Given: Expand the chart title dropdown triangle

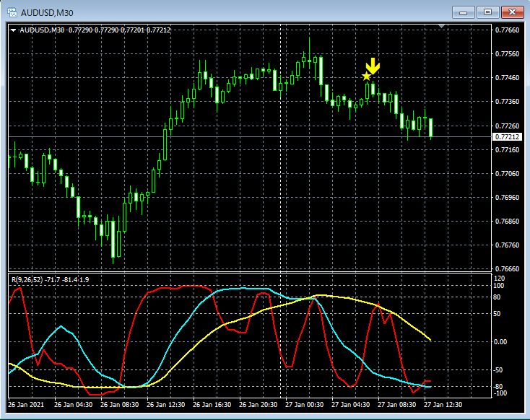Looking at the screenshot, I should (x=13, y=30).
